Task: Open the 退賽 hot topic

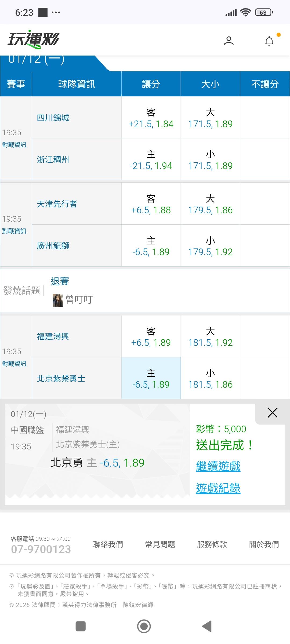Action: click(60, 281)
